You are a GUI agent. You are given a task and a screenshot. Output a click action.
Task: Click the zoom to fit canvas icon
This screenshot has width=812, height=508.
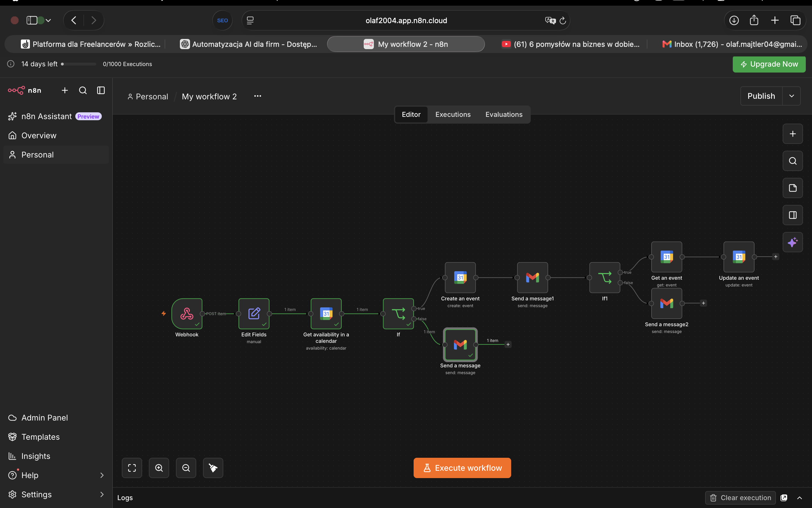click(132, 468)
